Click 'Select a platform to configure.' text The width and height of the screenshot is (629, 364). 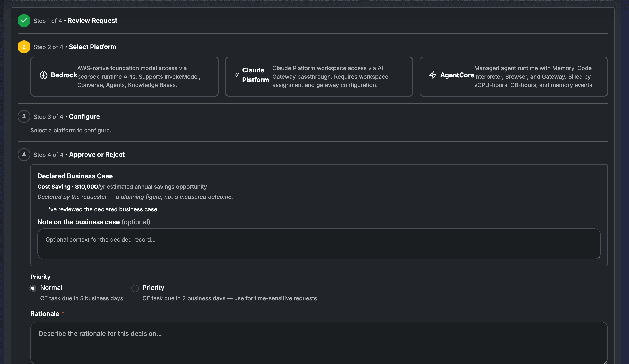pos(71,130)
